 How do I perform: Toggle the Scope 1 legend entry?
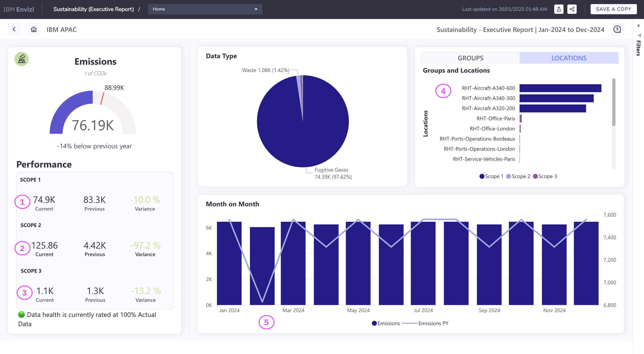tap(491, 176)
